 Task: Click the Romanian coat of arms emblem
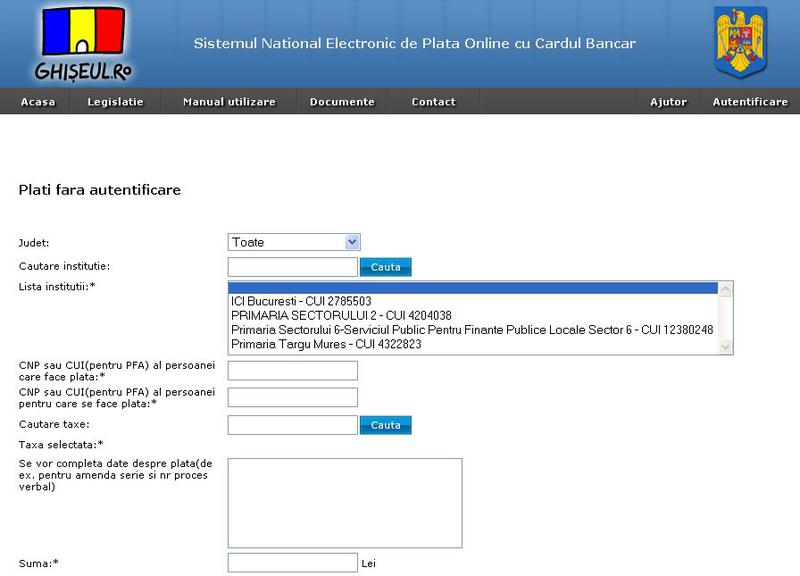click(740, 41)
